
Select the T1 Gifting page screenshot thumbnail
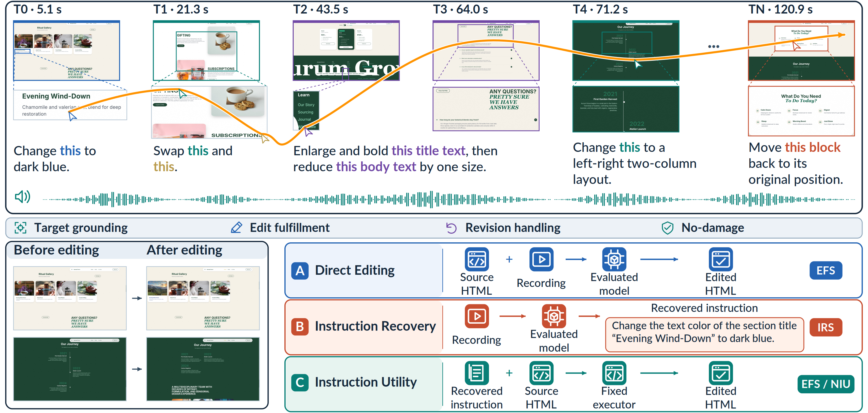[x=206, y=51]
